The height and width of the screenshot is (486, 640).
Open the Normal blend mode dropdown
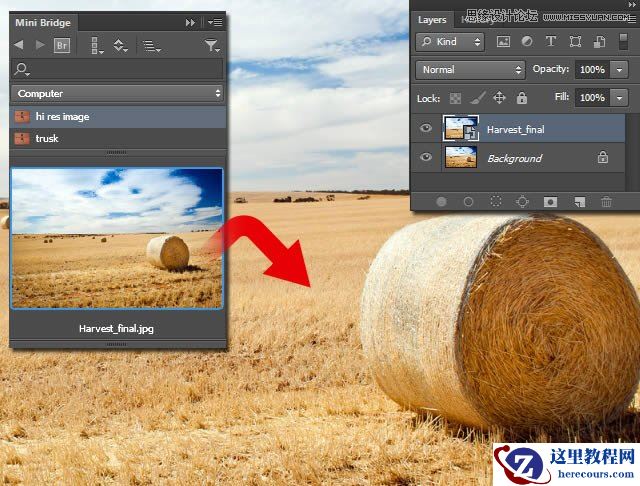(470, 70)
